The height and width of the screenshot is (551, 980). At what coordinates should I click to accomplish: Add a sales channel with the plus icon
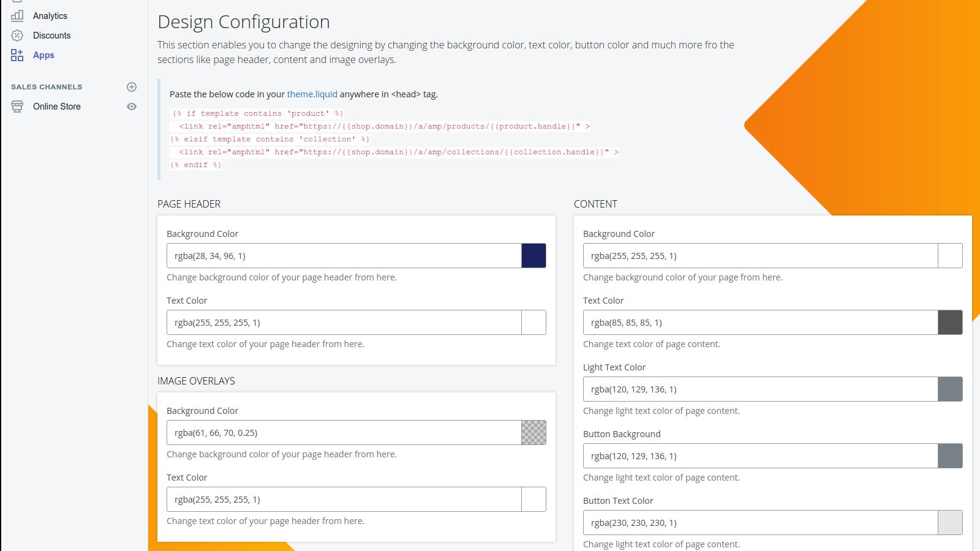[132, 86]
